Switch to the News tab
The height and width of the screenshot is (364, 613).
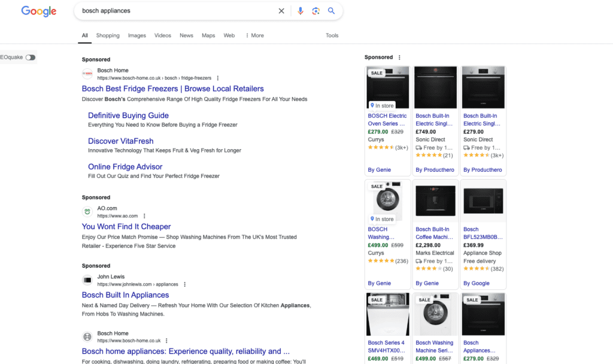pos(187,35)
